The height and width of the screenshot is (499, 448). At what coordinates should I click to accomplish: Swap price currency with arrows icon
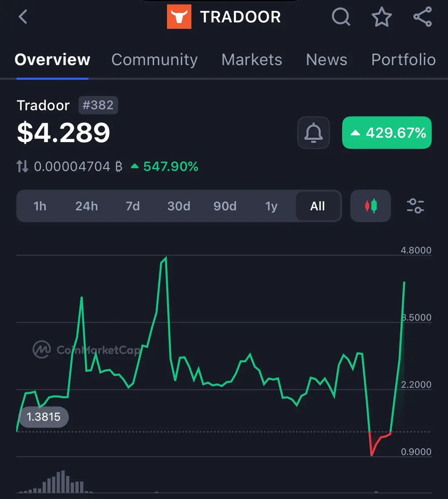(22, 167)
